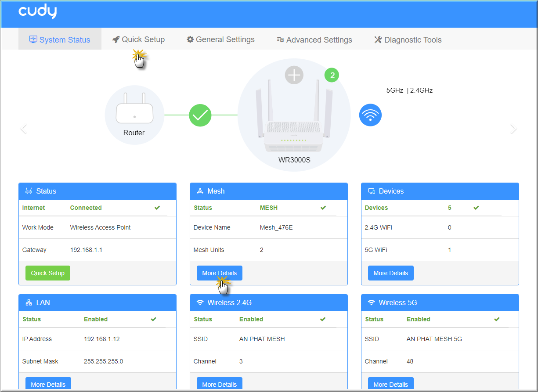Click the green Quick Setup button
The image size is (538, 392).
point(48,273)
